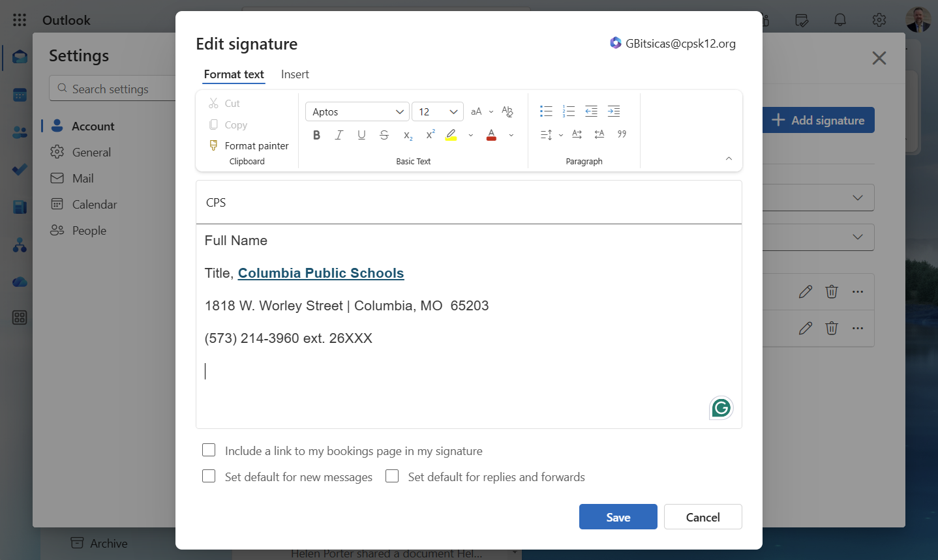The image size is (938, 560).
Task: Increase the paragraph indent
Action: click(x=614, y=111)
